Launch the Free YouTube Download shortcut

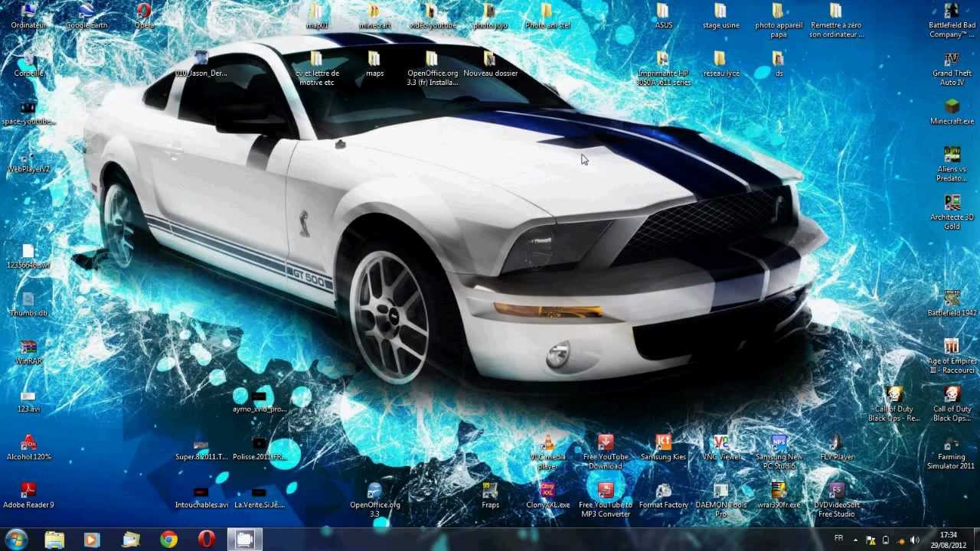pyautogui.click(x=606, y=452)
